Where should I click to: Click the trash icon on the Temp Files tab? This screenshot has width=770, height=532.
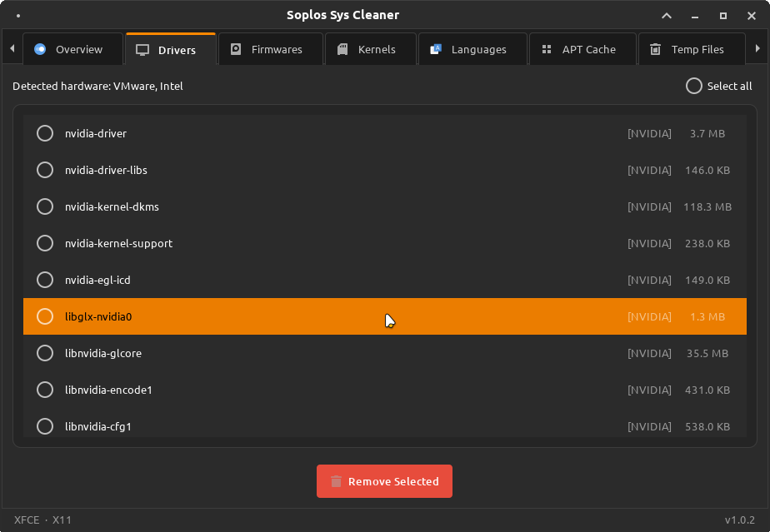[655, 49]
